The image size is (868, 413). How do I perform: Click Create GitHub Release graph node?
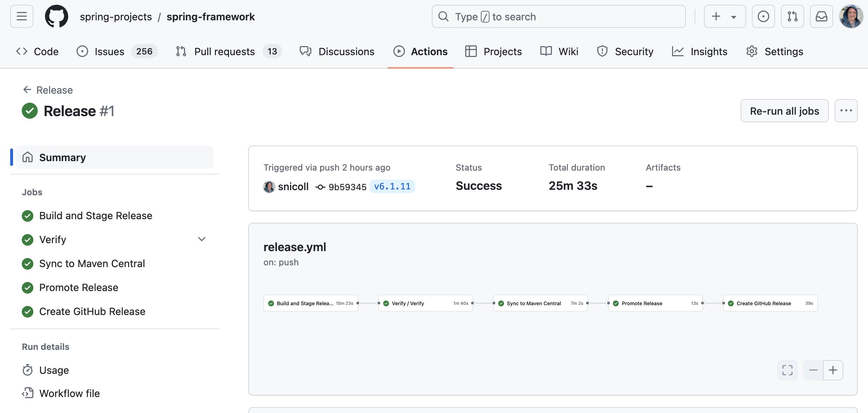[770, 303]
